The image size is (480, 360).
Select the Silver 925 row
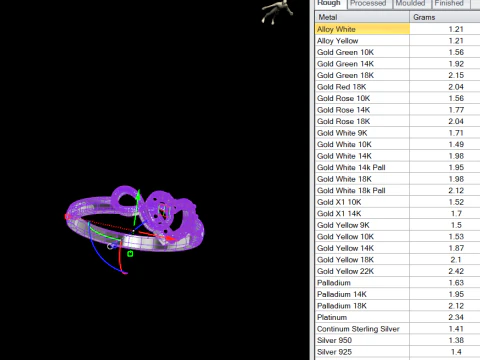click(397, 352)
